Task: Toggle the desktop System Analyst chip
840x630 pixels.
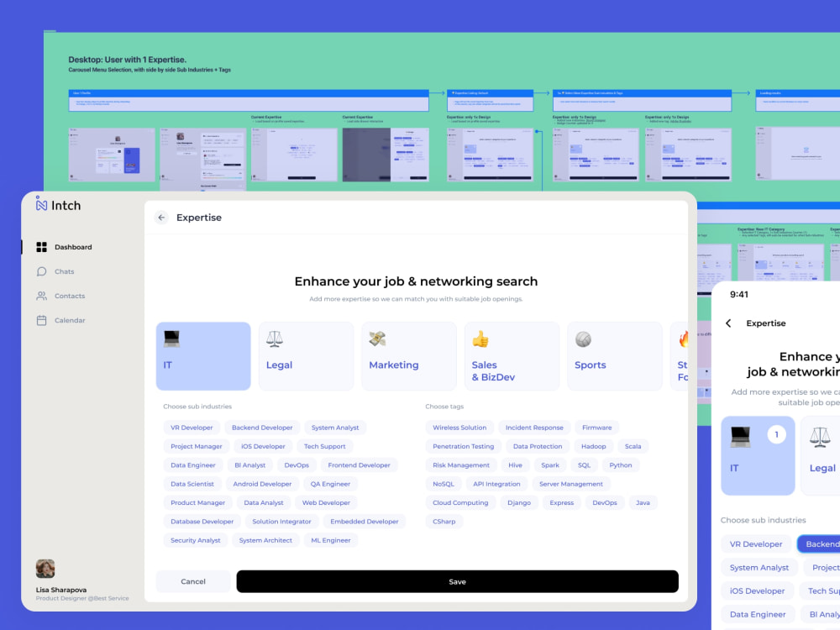Action: click(335, 428)
